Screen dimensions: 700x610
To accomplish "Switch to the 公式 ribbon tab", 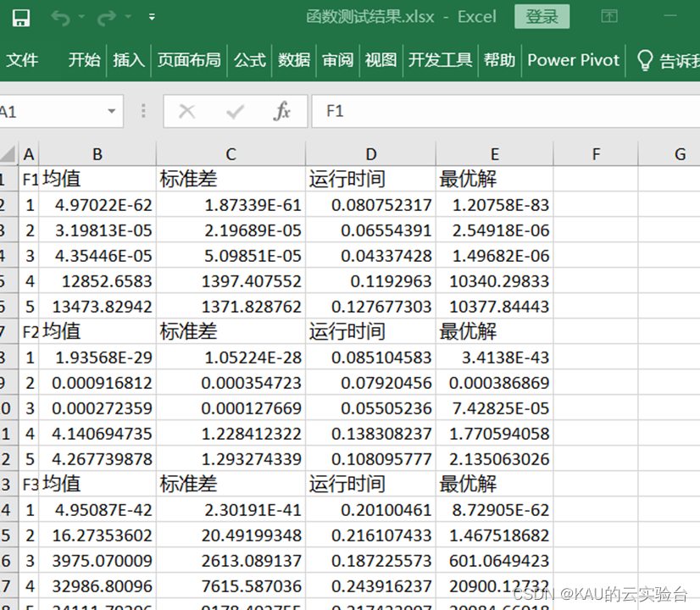I will pos(249,60).
